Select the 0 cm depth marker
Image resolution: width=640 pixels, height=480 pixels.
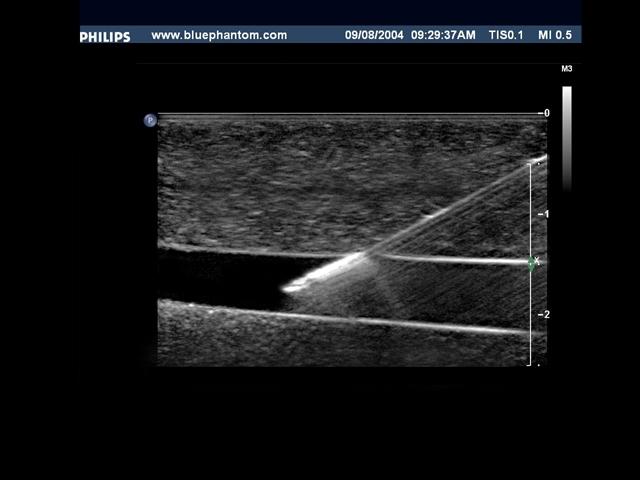[x=546, y=114]
